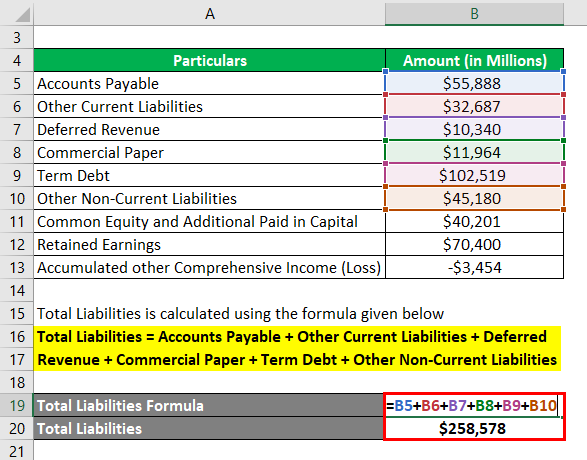Click the Amount (in Millions) header cell
Screen dimensions: 587x460
[474, 60]
